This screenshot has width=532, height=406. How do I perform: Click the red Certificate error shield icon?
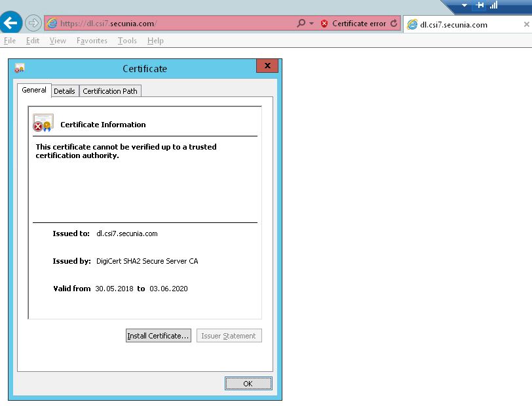(x=324, y=24)
